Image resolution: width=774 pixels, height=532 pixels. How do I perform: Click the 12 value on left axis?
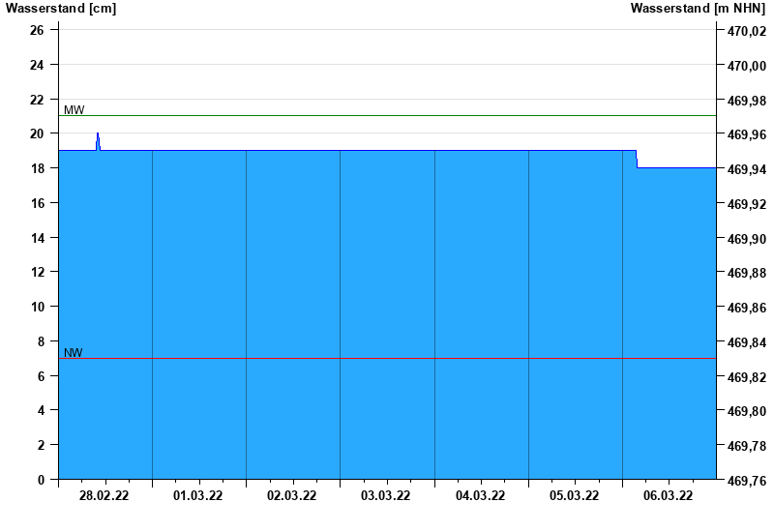(37, 272)
